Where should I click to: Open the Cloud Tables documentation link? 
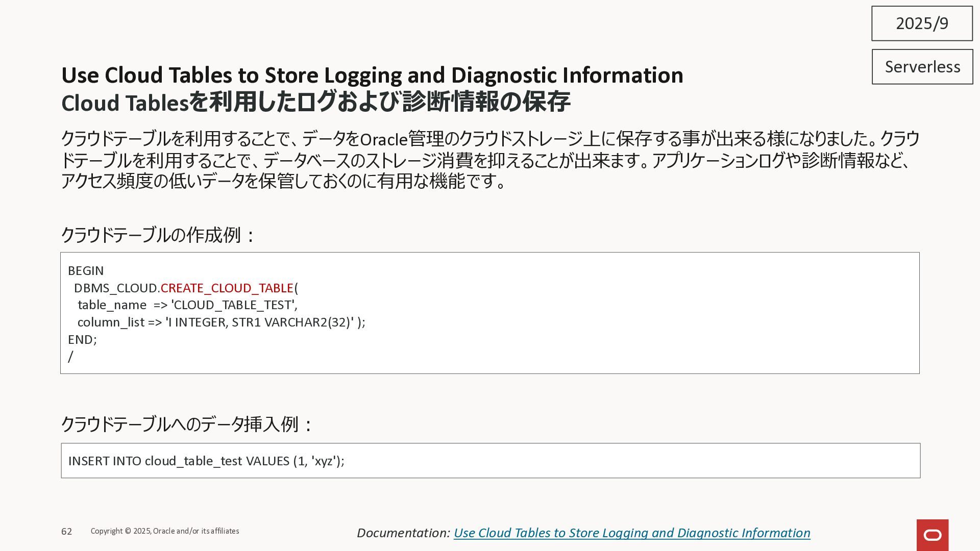click(631, 533)
